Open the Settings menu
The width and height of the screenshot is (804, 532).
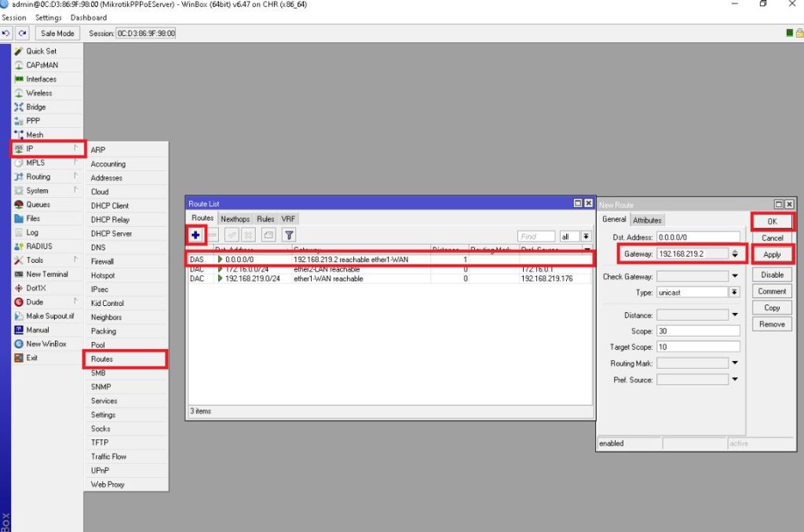(x=48, y=17)
